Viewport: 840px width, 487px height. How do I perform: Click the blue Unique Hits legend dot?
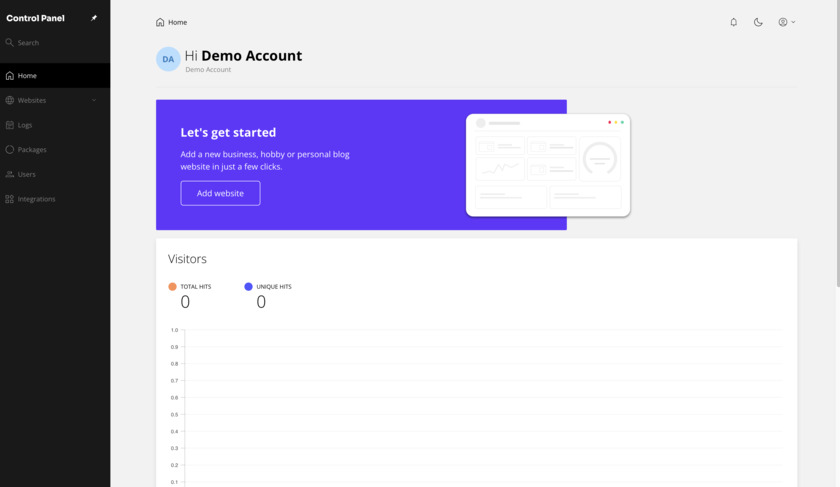pyautogui.click(x=249, y=287)
